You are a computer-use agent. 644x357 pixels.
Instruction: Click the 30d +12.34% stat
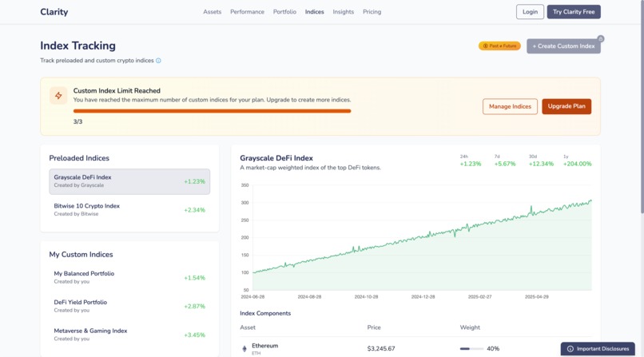click(x=541, y=161)
